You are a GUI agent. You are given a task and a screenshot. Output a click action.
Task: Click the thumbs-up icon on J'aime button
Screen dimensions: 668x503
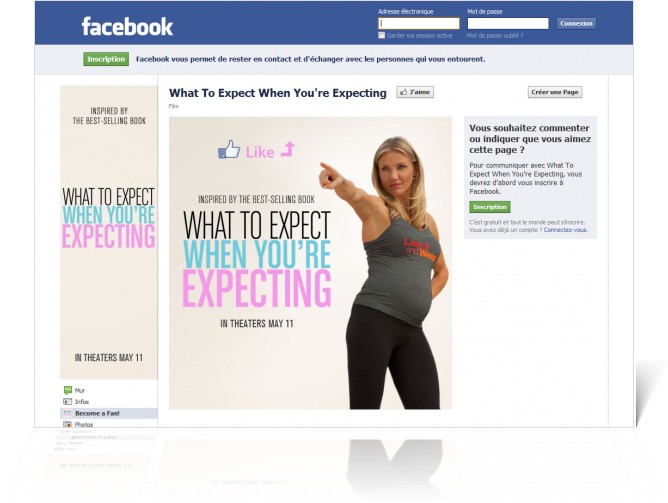(403, 92)
